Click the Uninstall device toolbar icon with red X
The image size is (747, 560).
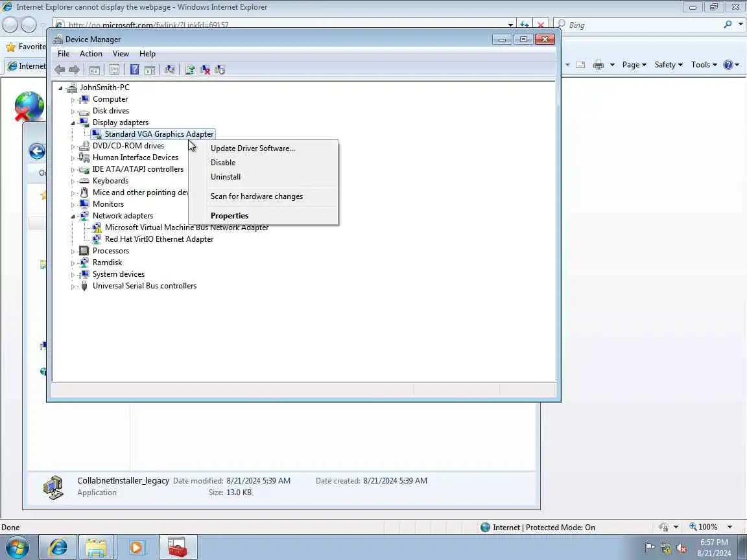coord(205,70)
